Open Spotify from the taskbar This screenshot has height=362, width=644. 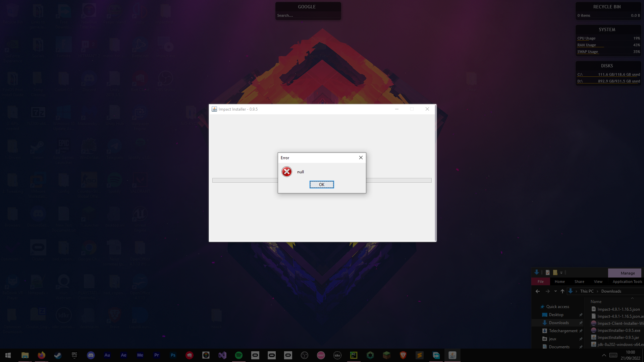[238, 355]
